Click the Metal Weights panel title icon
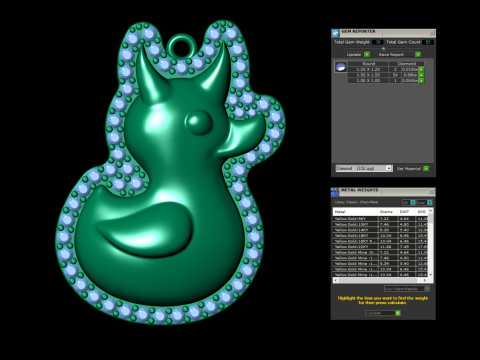Viewport: 480px width, 360px height. point(335,192)
